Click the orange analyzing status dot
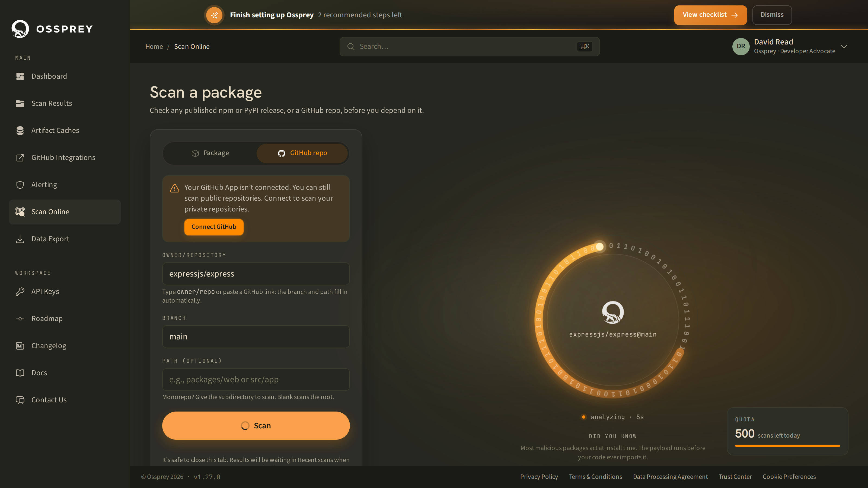Viewport: 868px width, 488px height. (x=584, y=417)
